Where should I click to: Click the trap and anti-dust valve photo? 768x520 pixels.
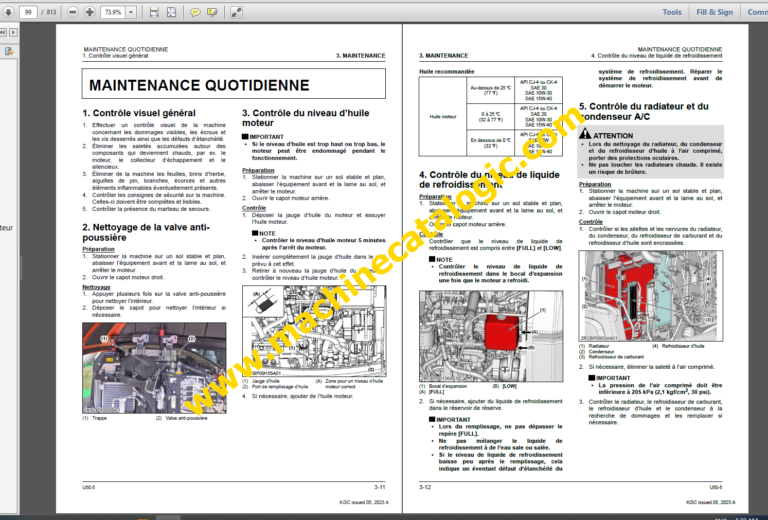(x=154, y=368)
